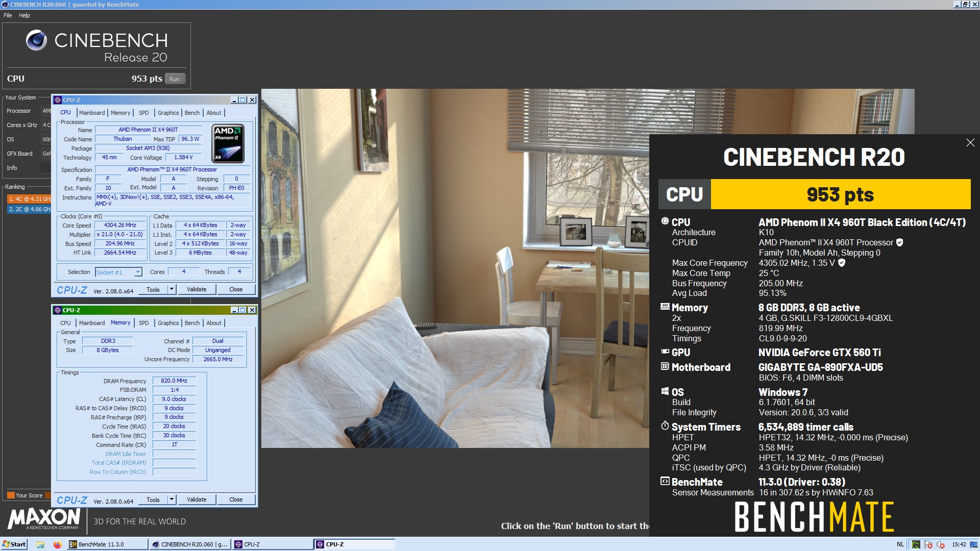Click the Name field AMD Phenom II X4 960T

148,130
